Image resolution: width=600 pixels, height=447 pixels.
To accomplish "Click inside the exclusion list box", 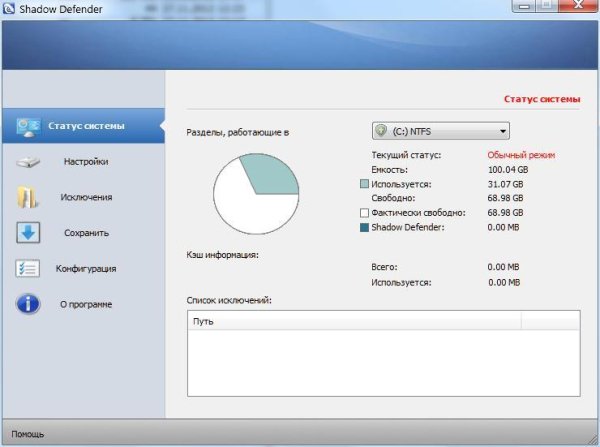I will pyautogui.click(x=384, y=362).
